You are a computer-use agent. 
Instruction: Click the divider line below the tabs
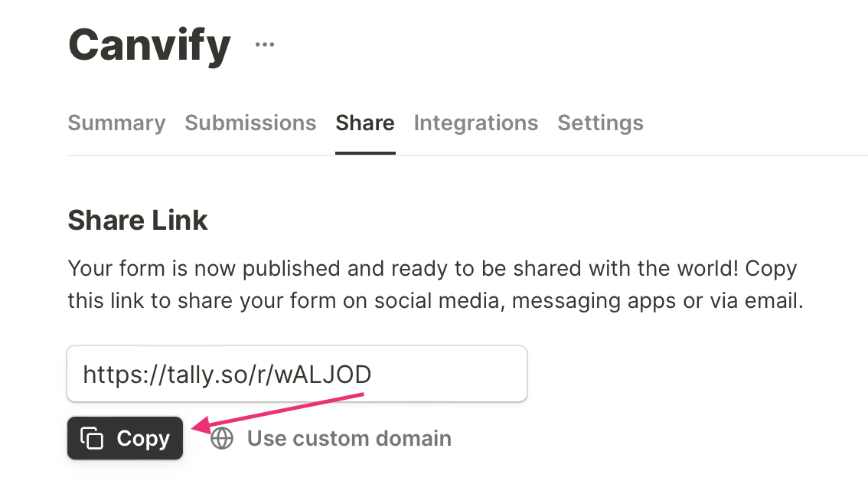click(612, 155)
